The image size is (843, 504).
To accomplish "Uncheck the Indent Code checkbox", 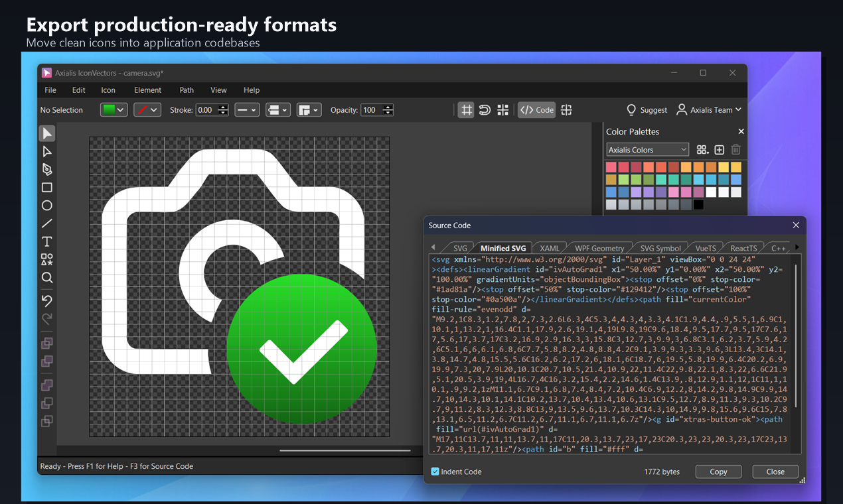I will tap(435, 472).
